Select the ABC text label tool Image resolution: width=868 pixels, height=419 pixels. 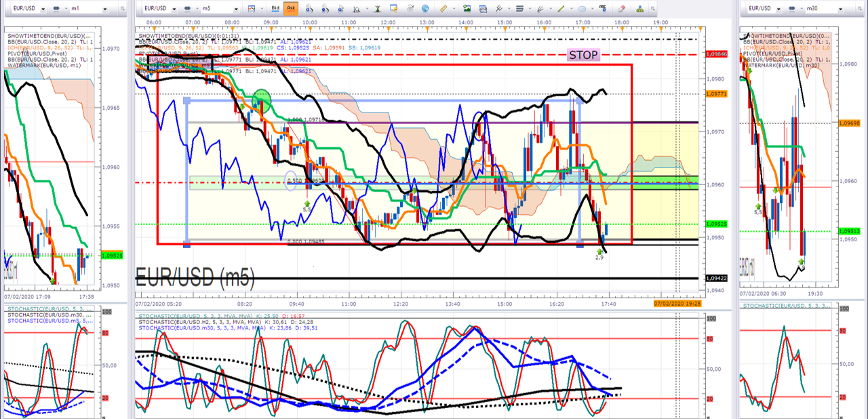point(602,8)
